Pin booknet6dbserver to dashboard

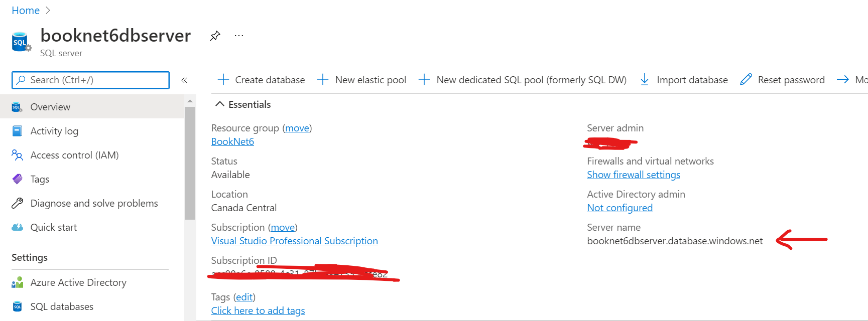pyautogui.click(x=215, y=36)
